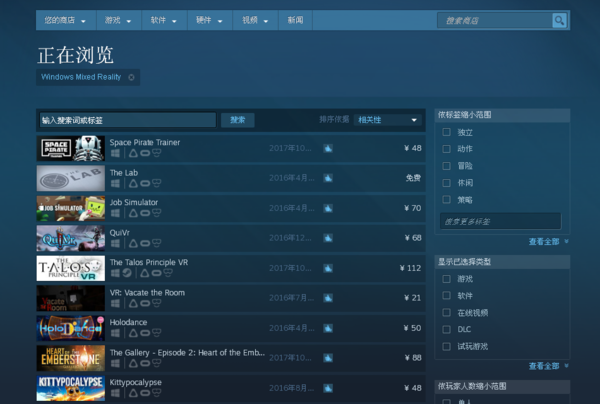Click Oculus Rift icon for Kittypocalypse

145,393
